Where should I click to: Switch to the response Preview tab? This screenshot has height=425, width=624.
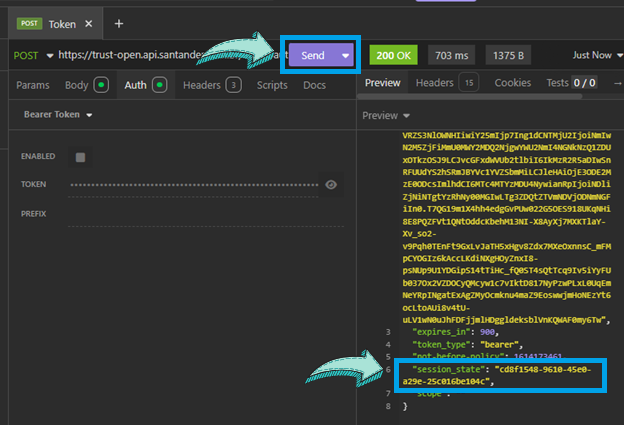(382, 83)
